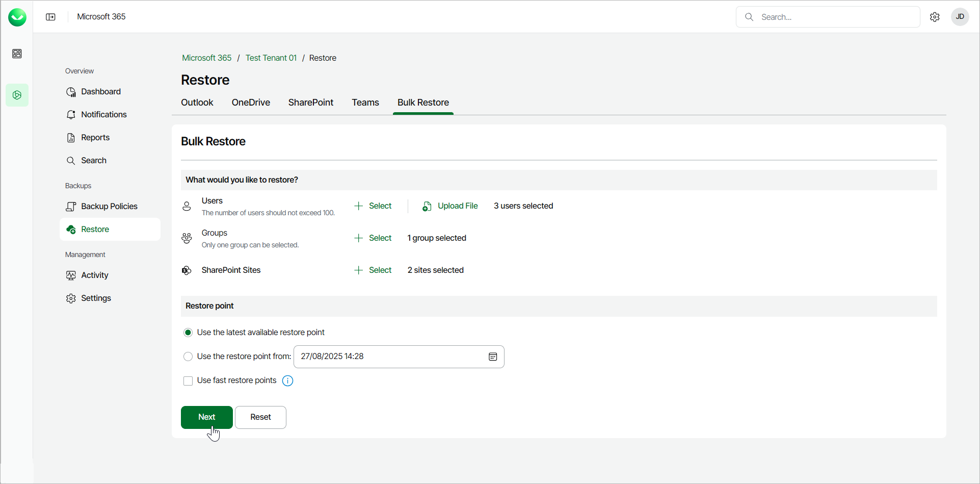The height and width of the screenshot is (484, 980).
Task: Click the fast restore points info icon
Action: [x=287, y=381]
